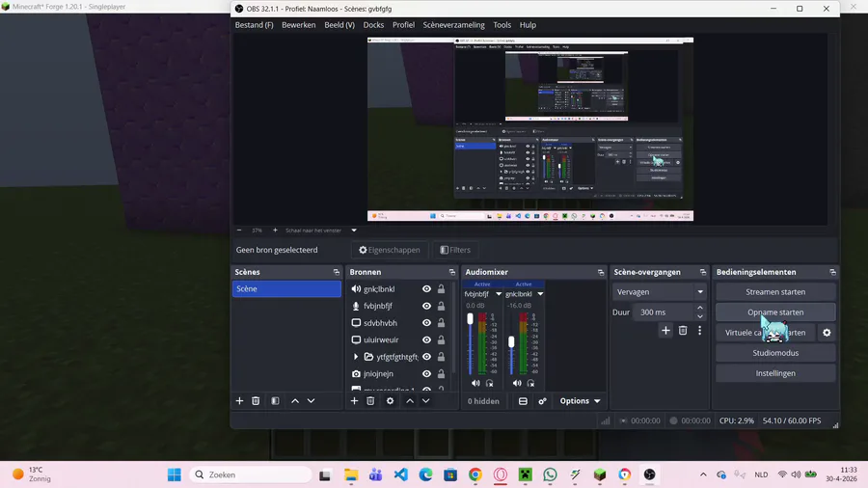Open the audio mixer Options dropdown

point(580,401)
